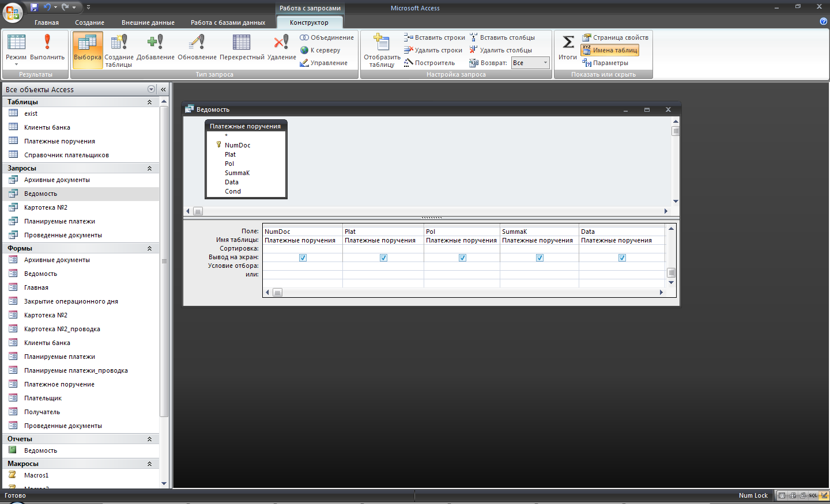Click the table pane horizontal scrollbar thumb
Screen dimensions: 830x504
[x=198, y=211]
